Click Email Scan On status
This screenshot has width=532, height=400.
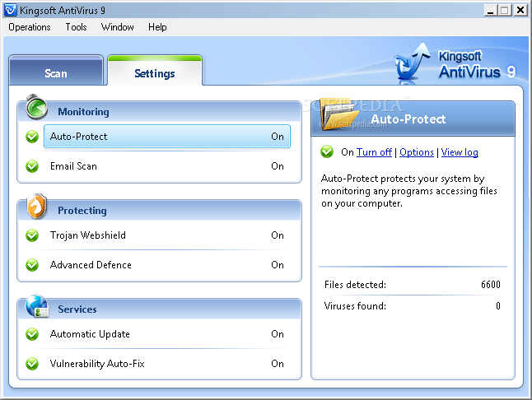click(x=278, y=166)
